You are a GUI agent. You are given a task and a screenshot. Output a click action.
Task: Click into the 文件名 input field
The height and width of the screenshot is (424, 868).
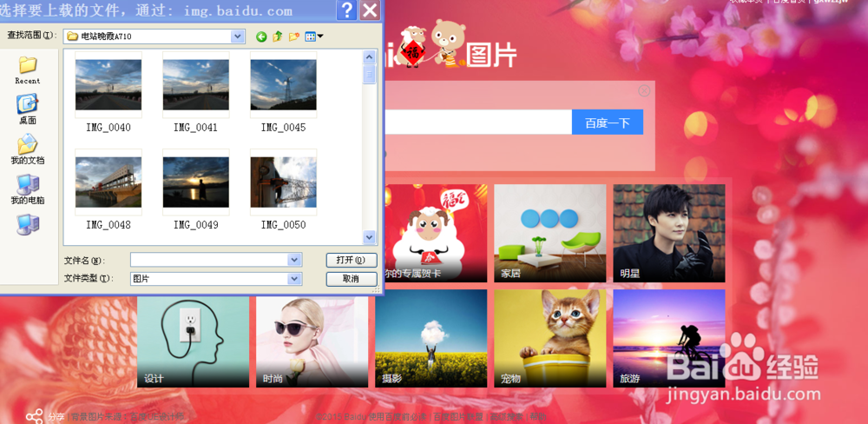(x=209, y=260)
